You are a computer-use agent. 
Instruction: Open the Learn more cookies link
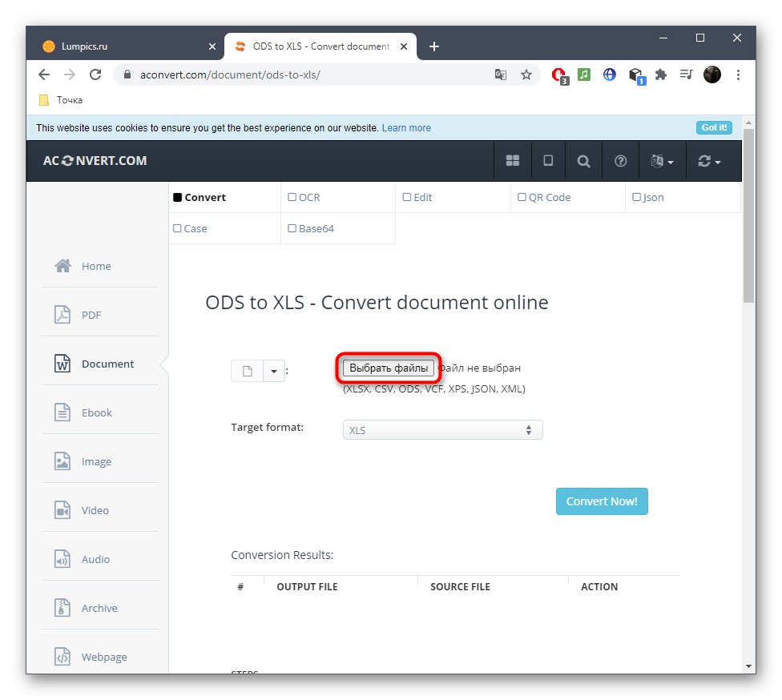click(406, 127)
